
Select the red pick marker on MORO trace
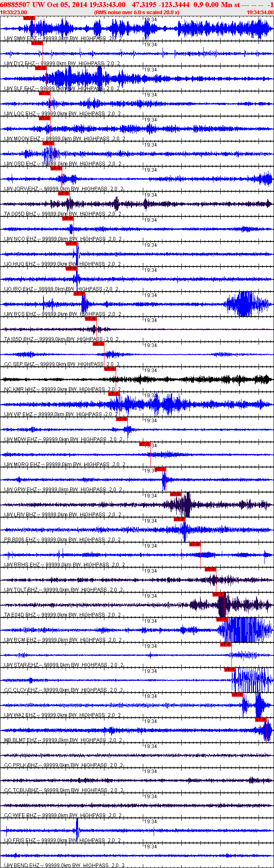(145, 444)
